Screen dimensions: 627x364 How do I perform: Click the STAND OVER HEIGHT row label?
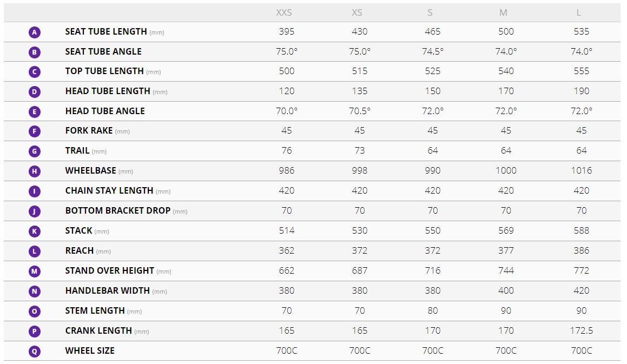coord(110,271)
